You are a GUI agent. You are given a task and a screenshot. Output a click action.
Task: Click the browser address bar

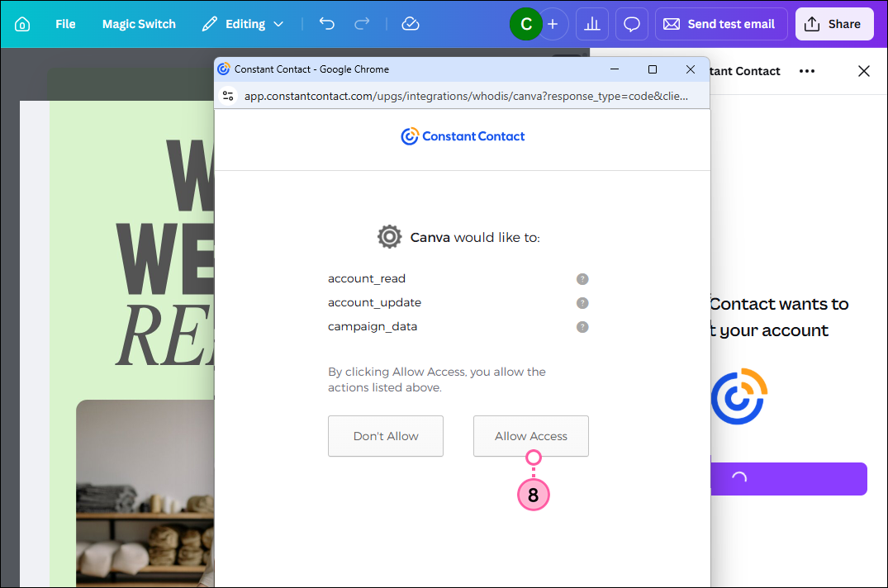pos(463,96)
